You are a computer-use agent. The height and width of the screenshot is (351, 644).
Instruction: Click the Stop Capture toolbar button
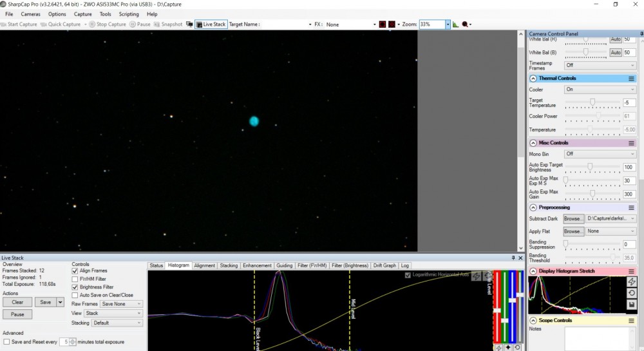pyautogui.click(x=108, y=24)
